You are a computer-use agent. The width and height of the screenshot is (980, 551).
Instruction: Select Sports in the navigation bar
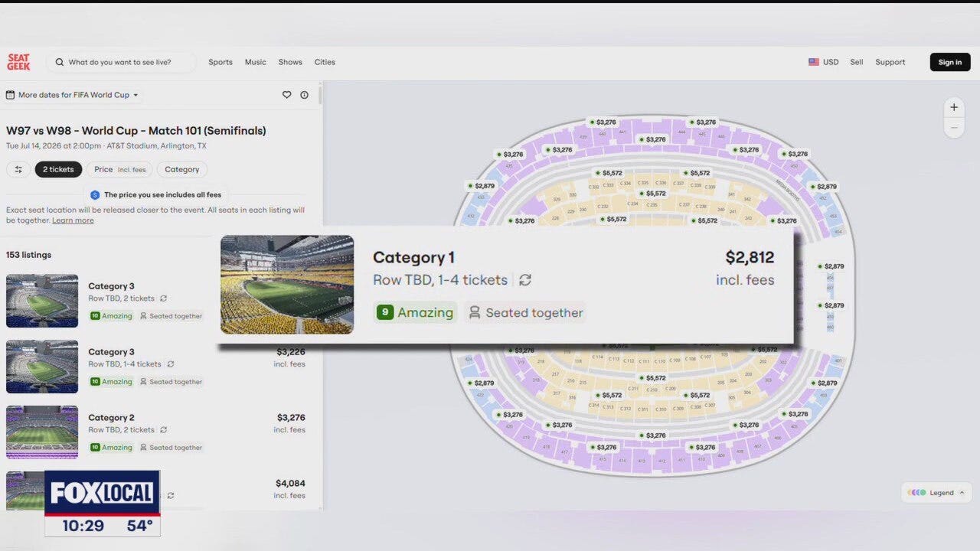point(220,62)
